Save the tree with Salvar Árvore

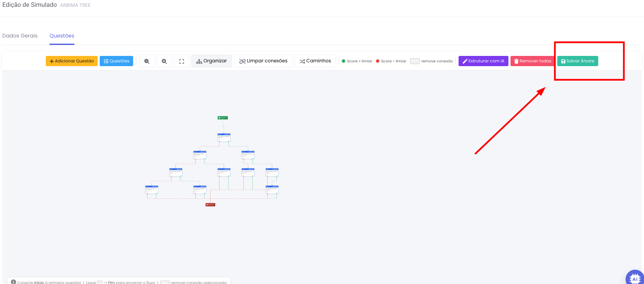(578, 61)
